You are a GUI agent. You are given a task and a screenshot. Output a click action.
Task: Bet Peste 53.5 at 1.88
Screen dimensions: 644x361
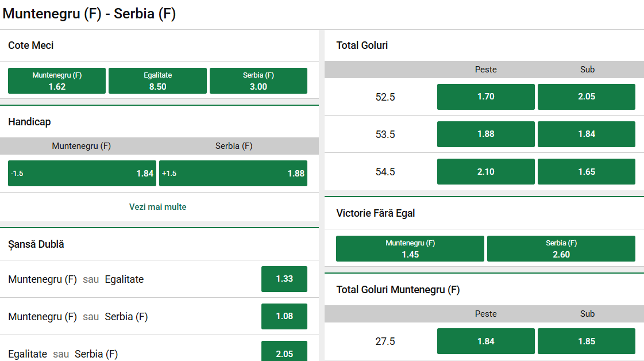485,134
